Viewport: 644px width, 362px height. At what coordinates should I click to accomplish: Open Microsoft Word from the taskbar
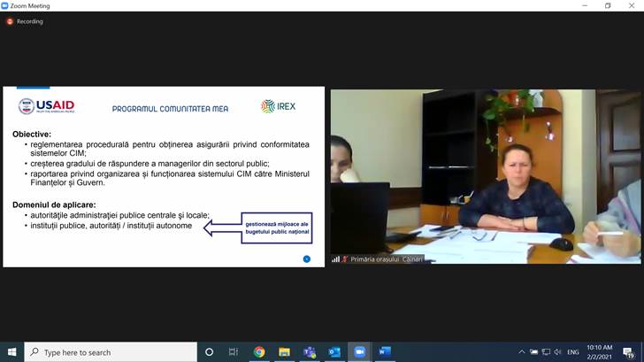point(385,351)
